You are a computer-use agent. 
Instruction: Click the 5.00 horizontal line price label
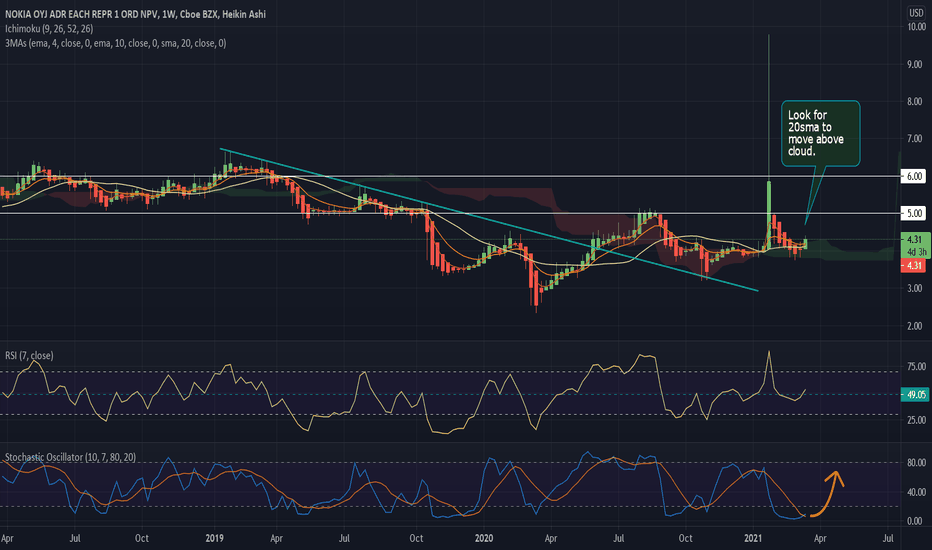tap(914, 213)
